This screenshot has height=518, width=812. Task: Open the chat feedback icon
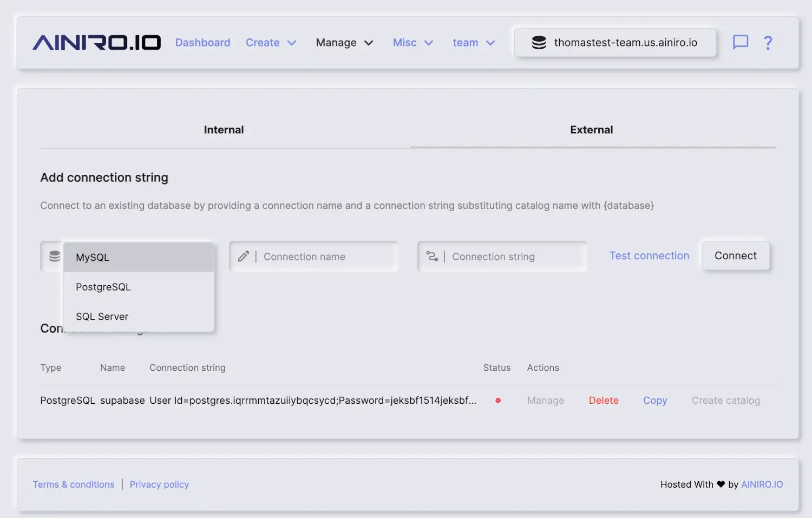point(740,42)
